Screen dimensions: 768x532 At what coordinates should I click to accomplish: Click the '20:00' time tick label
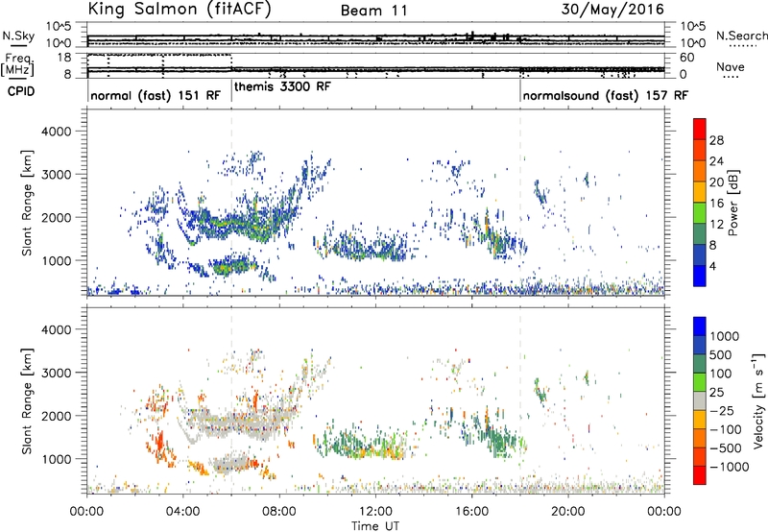coord(568,512)
